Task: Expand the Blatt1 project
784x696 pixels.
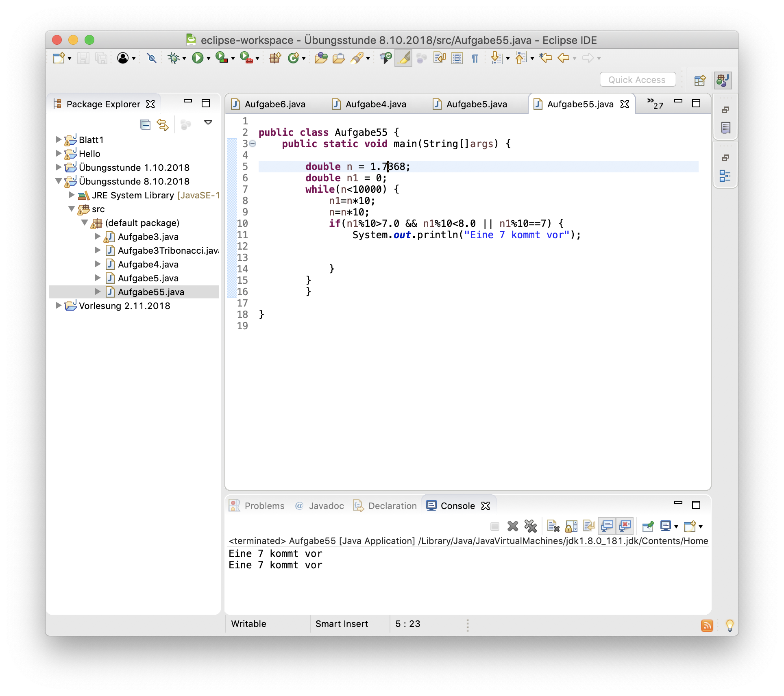Action: coord(58,139)
